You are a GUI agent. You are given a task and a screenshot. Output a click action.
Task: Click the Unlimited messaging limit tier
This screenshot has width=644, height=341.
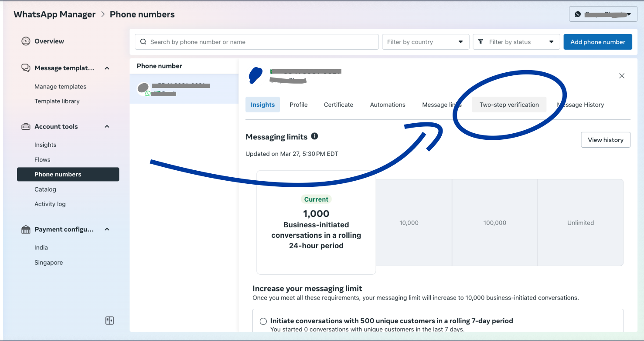580,223
